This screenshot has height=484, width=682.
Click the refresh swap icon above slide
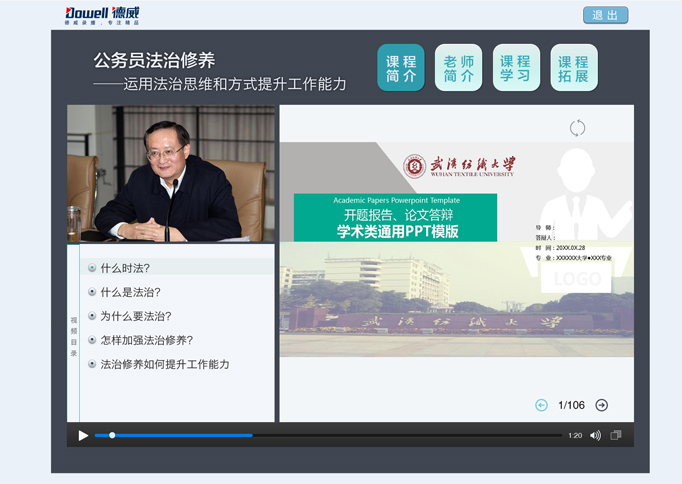coord(577,128)
